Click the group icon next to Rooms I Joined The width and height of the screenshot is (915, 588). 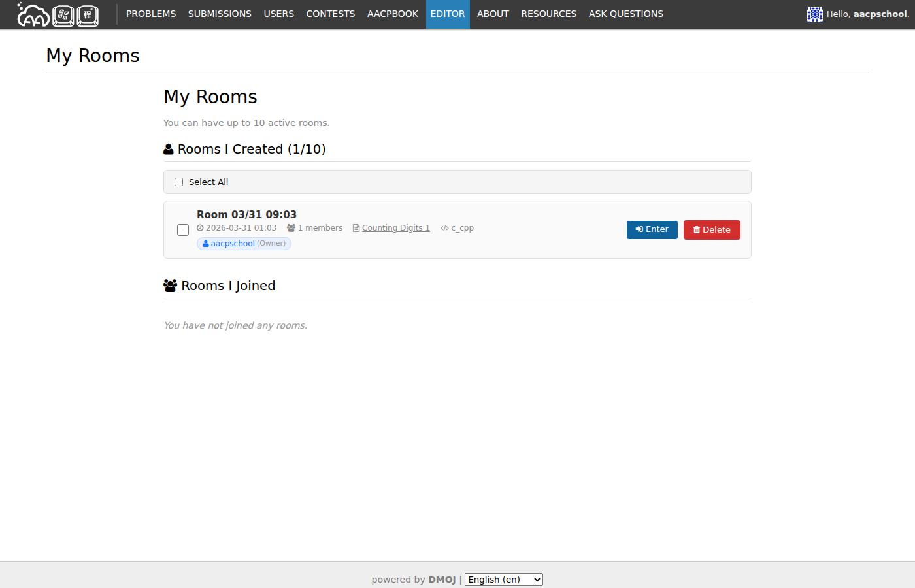[x=170, y=286]
